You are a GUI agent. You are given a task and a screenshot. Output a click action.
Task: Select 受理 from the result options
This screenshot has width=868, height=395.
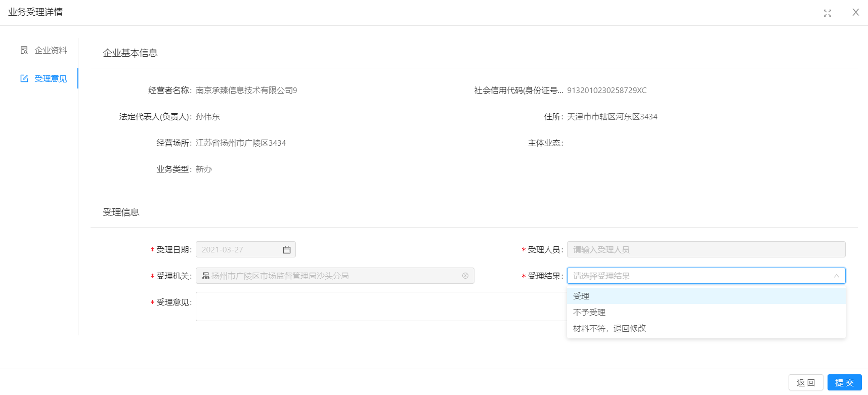pos(581,296)
